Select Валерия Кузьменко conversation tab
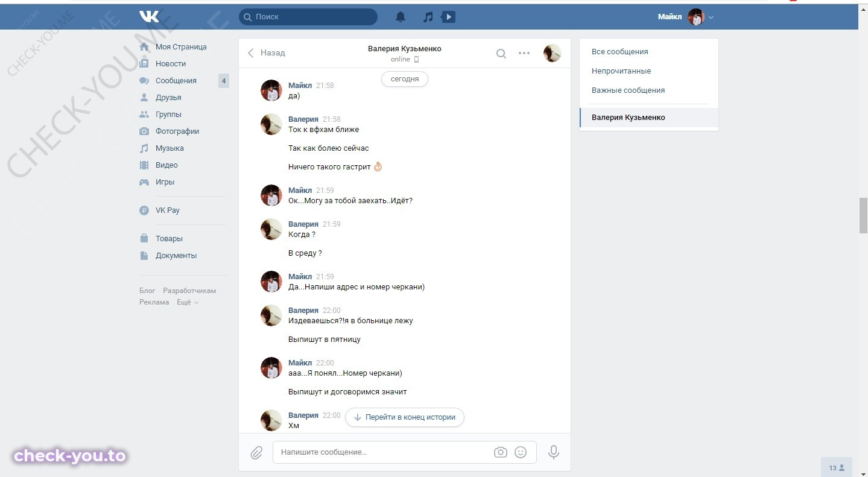The height and width of the screenshot is (477, 868). point(648,118)
